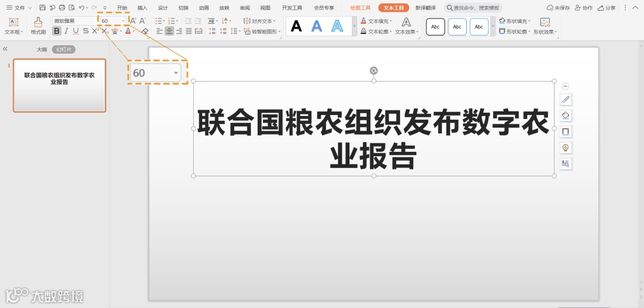The width and height of the screenshot is (644, 308).
Task: Switch to the Design (设计) tab
Action: (163, 8)
